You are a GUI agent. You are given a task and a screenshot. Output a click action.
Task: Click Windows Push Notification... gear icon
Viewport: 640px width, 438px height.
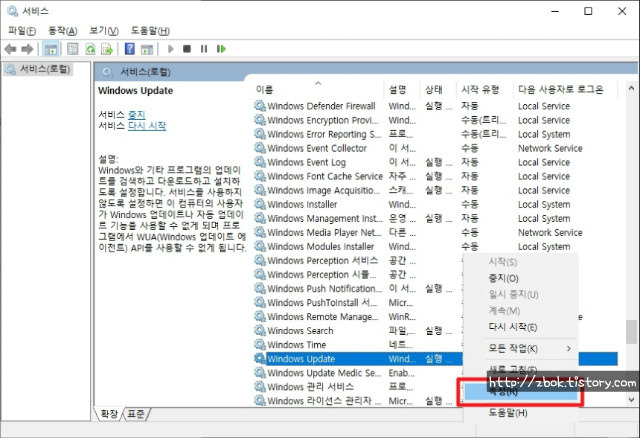click(x=260, y=288)
